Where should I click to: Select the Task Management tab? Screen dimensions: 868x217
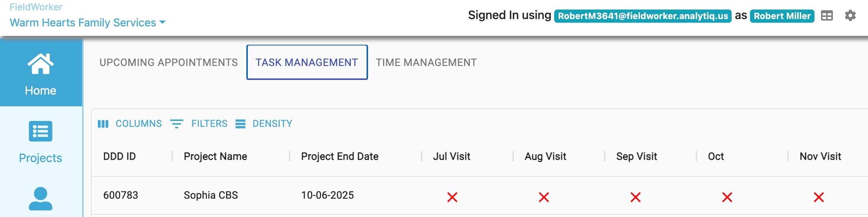pyautogui.click(x=307, y=62)
